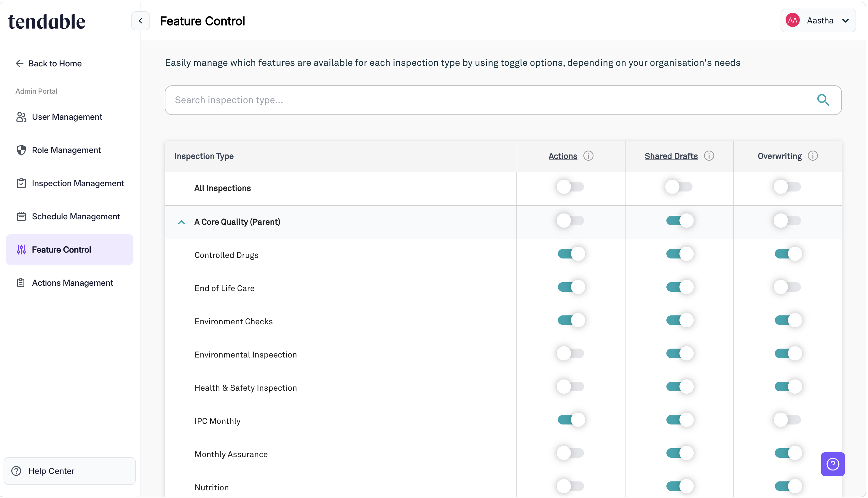Disable Overwriting for Controlled Drugs
Image resolution: width=868 pixels, height=498 pixels.
789,254
